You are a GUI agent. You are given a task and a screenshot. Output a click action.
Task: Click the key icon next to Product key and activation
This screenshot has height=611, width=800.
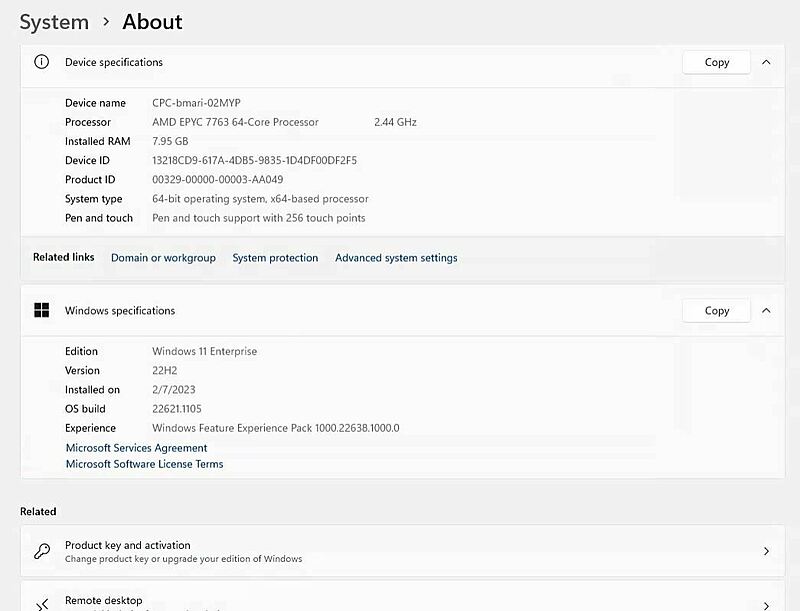pyautogui.click(x=43, y=550)
